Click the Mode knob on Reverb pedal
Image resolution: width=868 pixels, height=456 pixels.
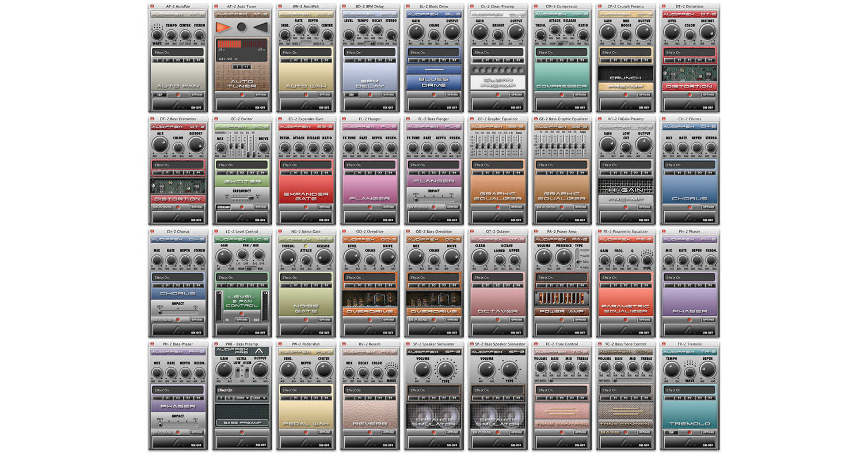tap(391, 372)
